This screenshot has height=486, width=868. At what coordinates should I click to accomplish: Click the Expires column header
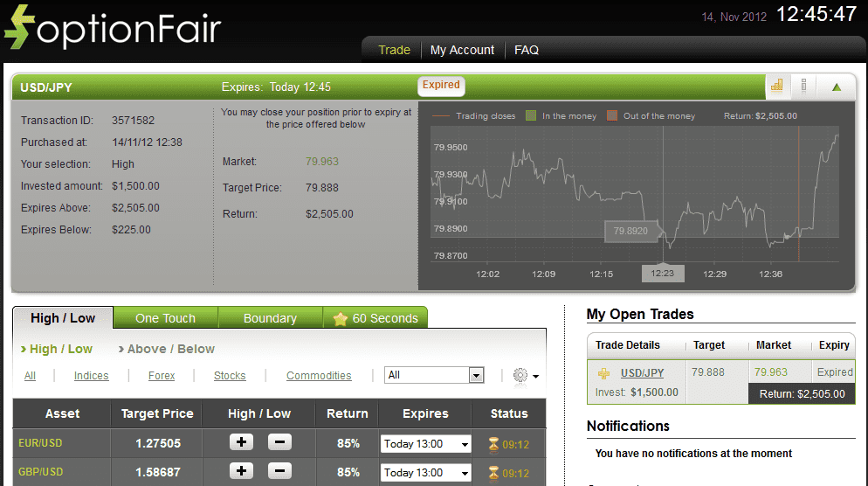point(425,413)
